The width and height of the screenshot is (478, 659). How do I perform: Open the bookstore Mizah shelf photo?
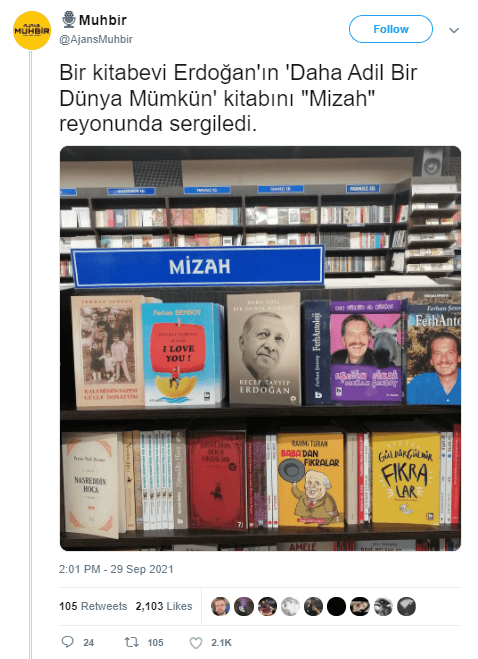(260, 348)
